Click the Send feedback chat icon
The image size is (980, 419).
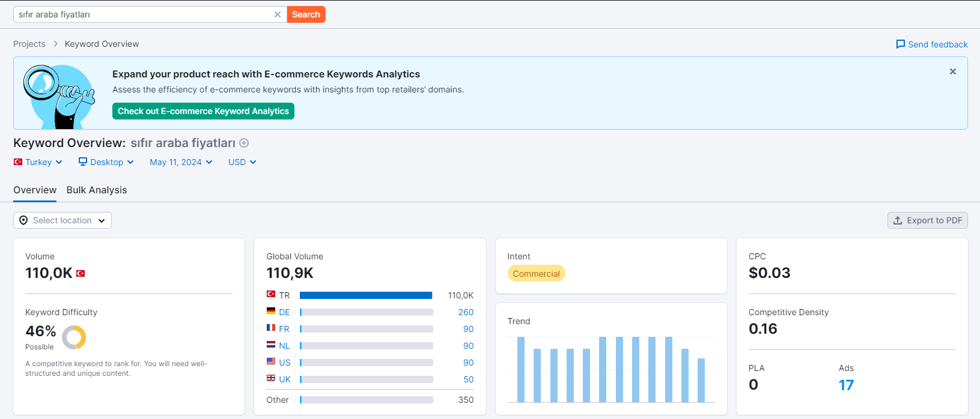point(900,44)
